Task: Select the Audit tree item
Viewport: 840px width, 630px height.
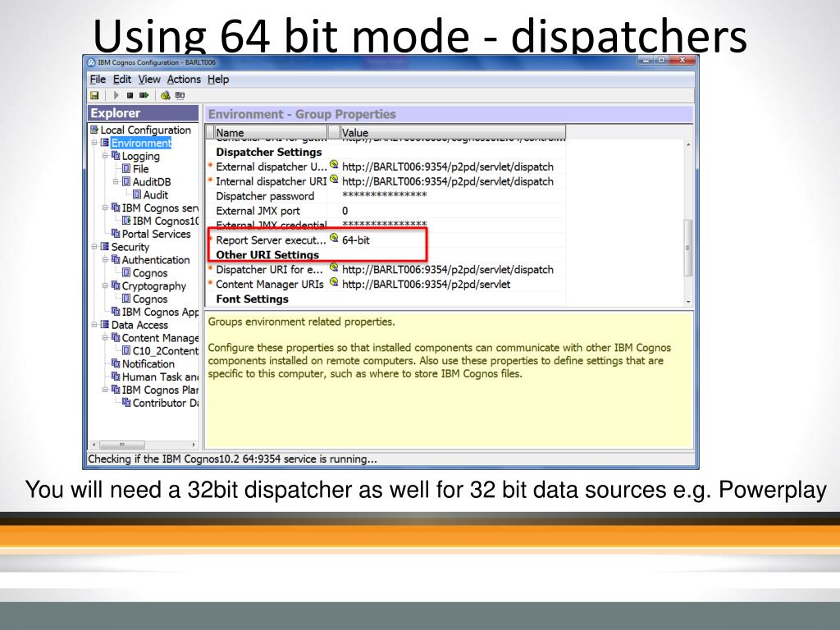Action: tap(155, 195)
